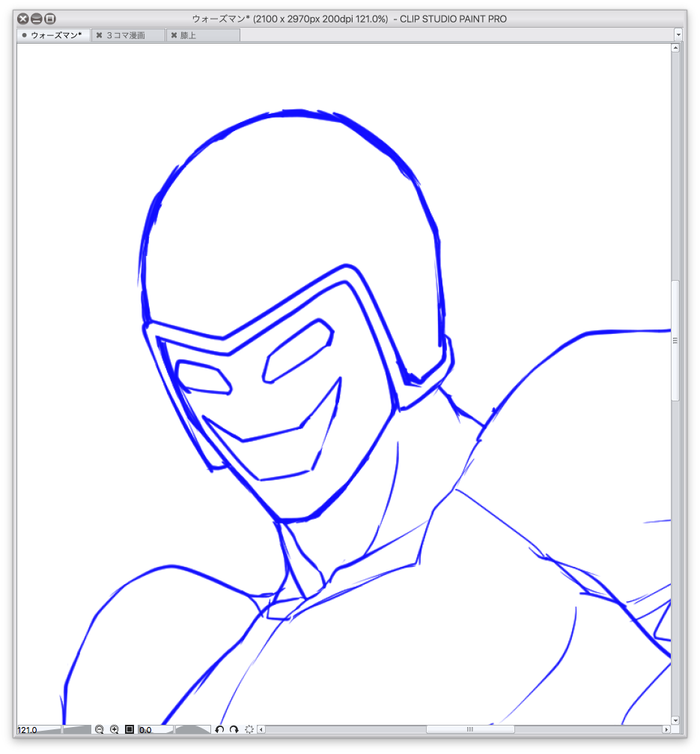The height and width of the screenshot is (754, 700).
Task: Maximize the CLIP STUDIO PAINT window
Action: [x=50, y=19]
